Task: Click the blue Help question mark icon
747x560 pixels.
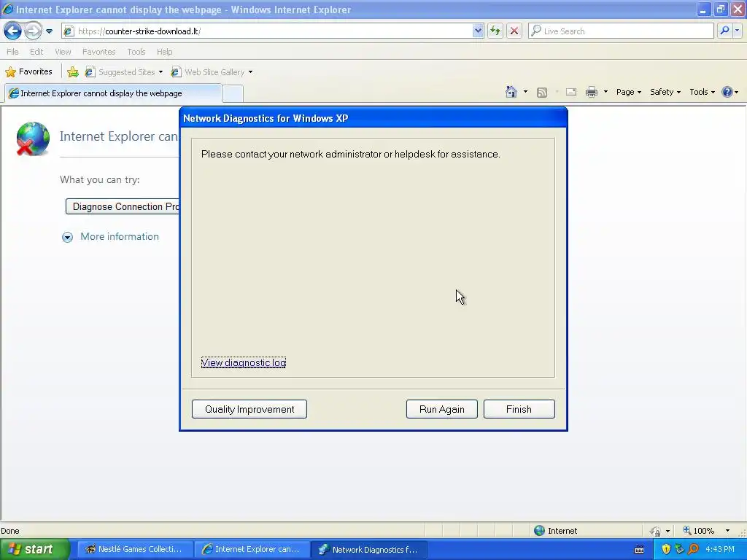Action: [727, 92]
